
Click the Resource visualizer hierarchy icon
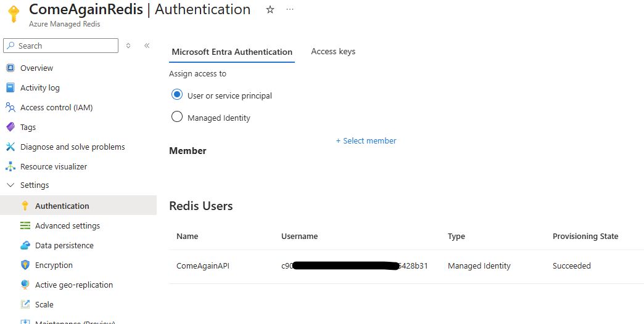pyautogui.click(x=10, y=166)
